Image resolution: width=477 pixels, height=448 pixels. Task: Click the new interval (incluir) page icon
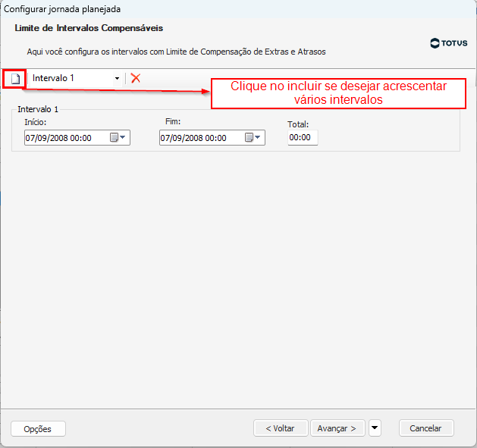[15, 79]
